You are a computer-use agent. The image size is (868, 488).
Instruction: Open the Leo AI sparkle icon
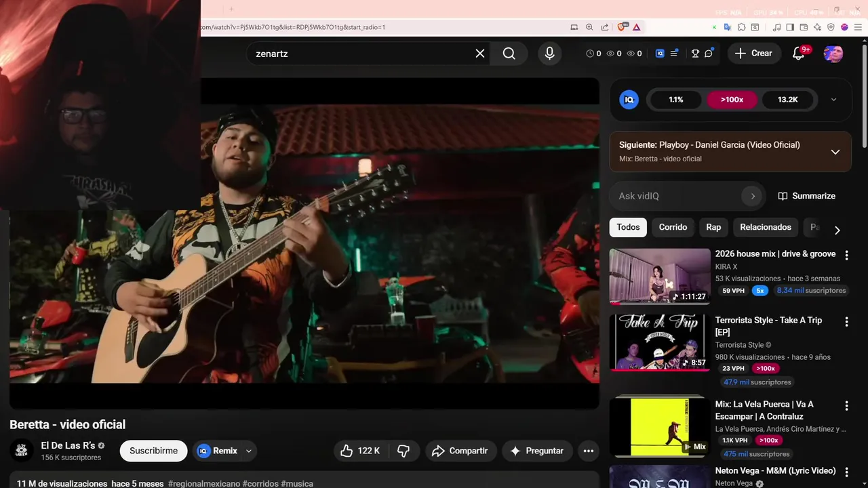click(817, 27)
